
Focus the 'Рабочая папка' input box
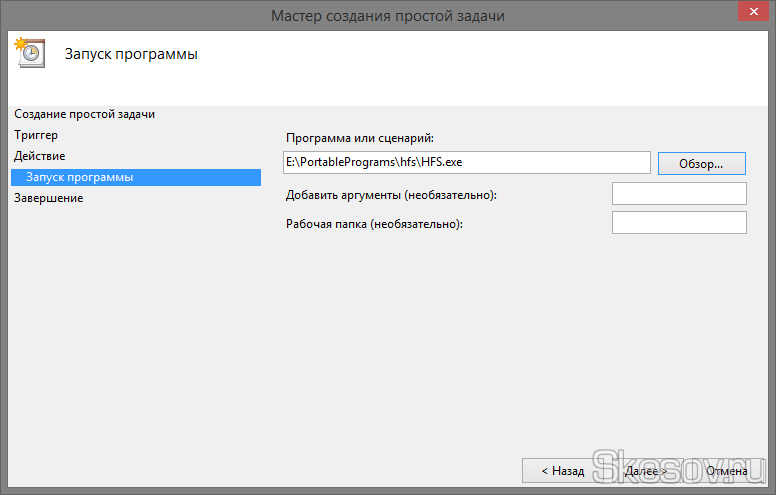click(x=679, y=222)
